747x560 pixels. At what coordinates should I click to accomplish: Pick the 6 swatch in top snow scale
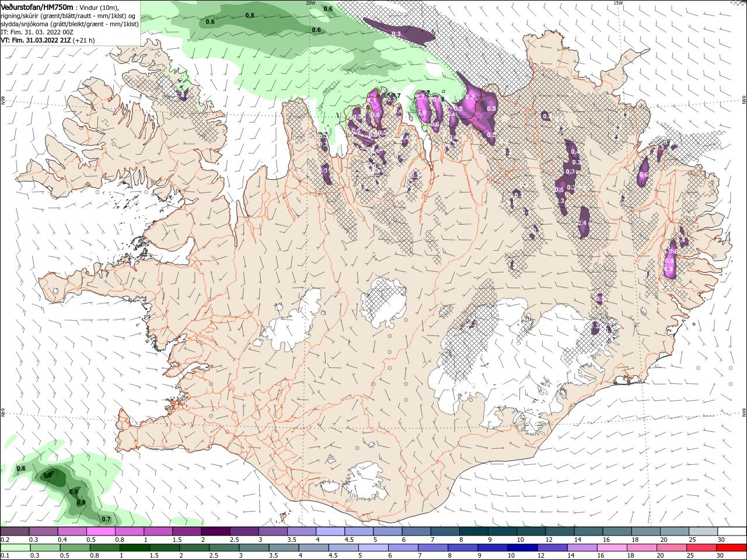[416, 531]
